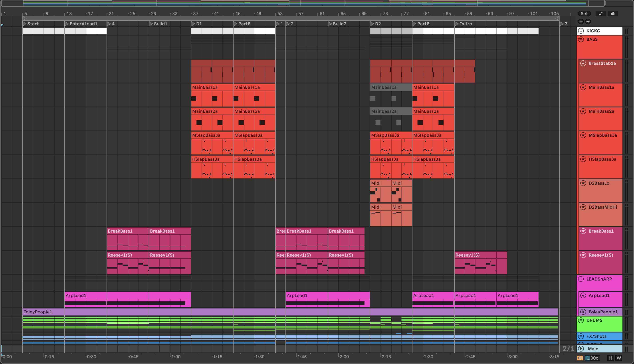Click the KICKG group fold icon
The height and width of the screenshot is (364, 634).
click(x=581, y=31)
